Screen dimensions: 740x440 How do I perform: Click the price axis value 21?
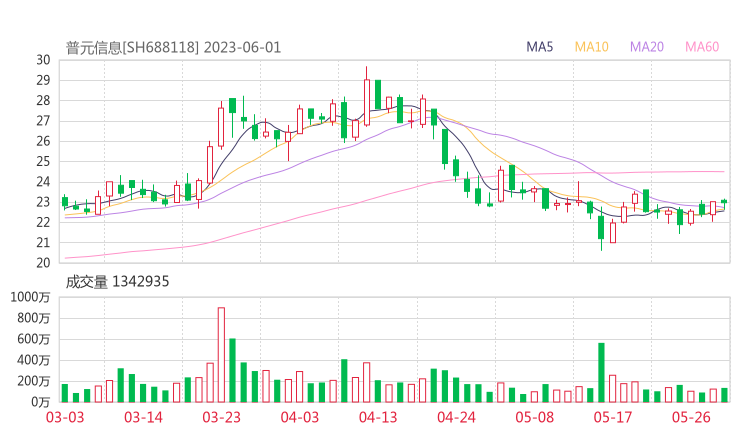pyautogui.click(x=43, y=243)
